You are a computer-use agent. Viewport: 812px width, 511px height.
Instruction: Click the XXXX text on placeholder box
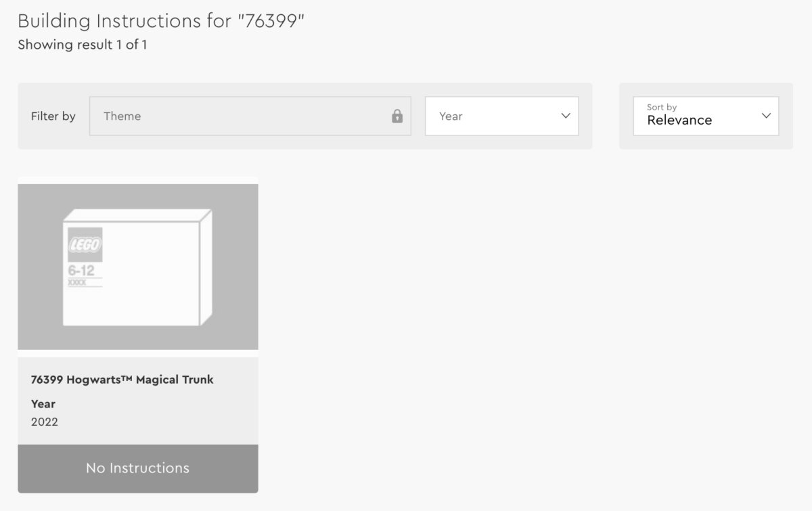pos(77,282)
